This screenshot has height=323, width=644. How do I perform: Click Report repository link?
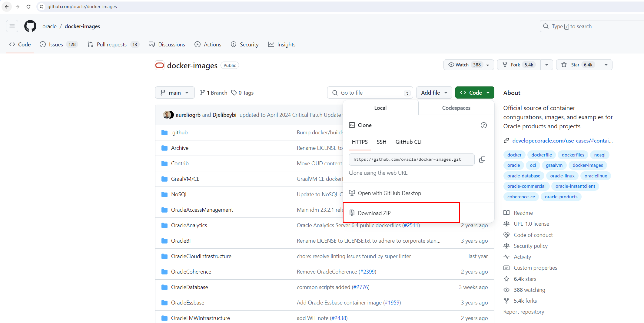click(x=524, y=312)
